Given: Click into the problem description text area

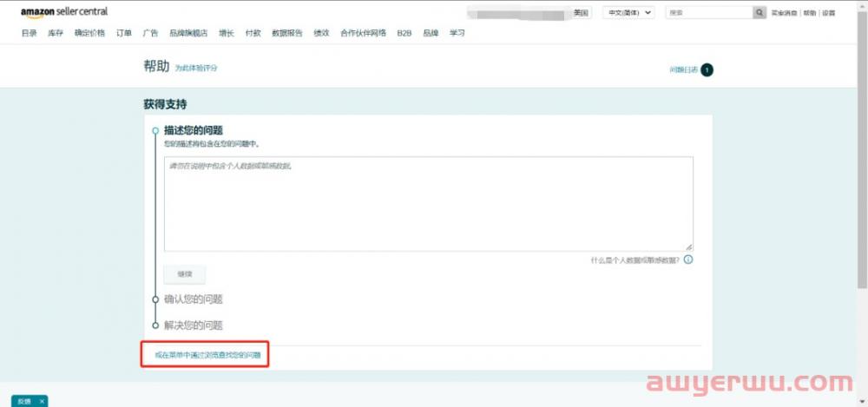Looking at the screenshot, I should click(x=428, y=204).
